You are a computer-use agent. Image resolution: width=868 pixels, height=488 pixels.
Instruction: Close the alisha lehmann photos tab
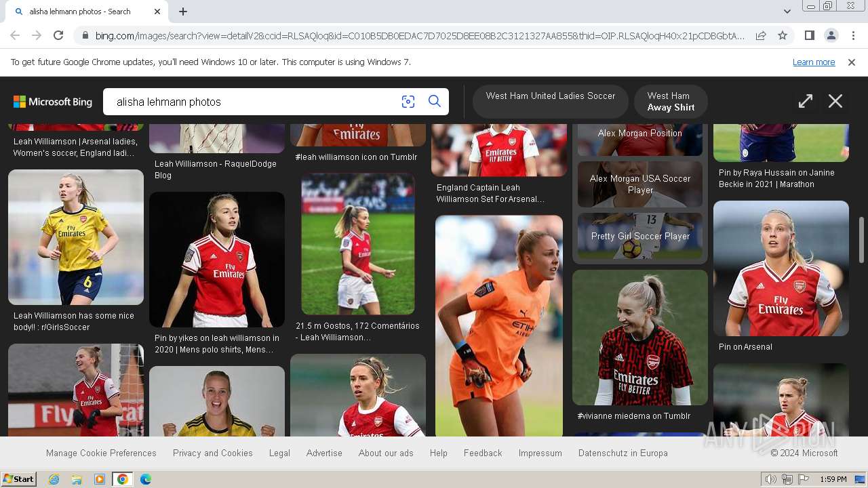(x=157, y=12)
